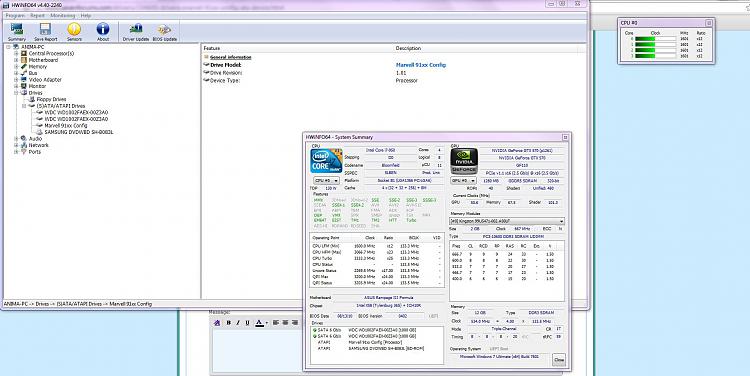Expand the Central Processor(s) node
Image resolution: width=750 pixels, height=376 pixels.
click(x=16, y=54)
